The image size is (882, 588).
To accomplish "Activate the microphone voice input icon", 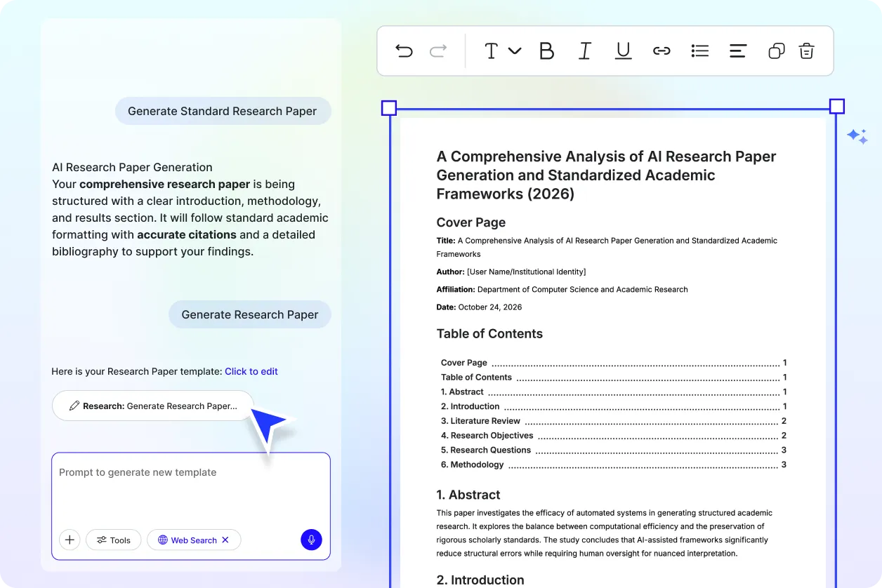I will (x=311, y=540).
